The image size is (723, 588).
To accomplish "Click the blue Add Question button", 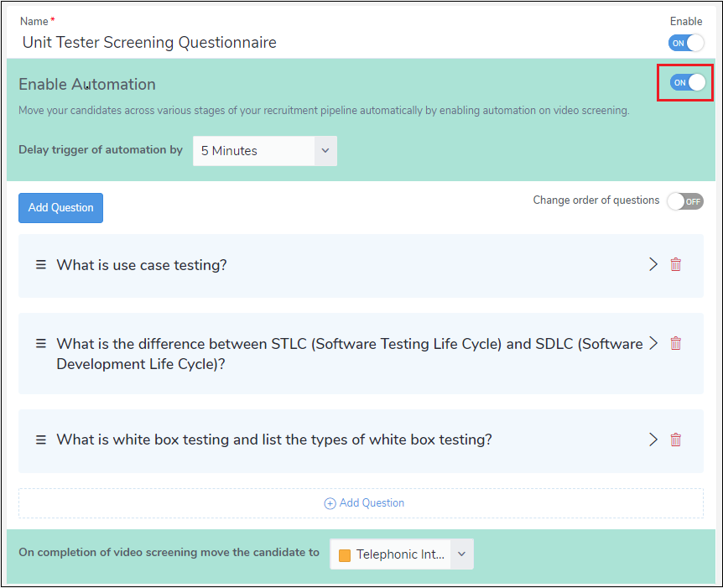I will click(60, 208).
